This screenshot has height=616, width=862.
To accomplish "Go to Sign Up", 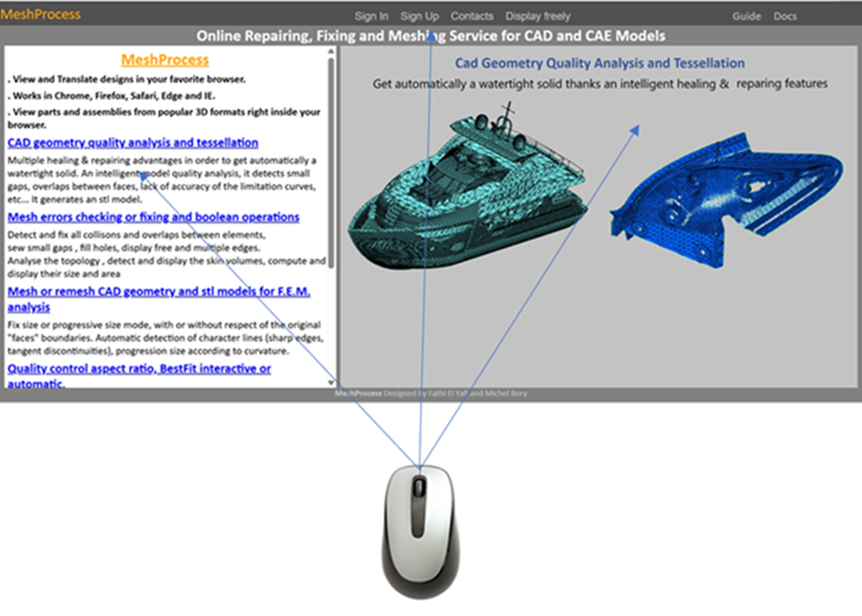I will point(419,16).
